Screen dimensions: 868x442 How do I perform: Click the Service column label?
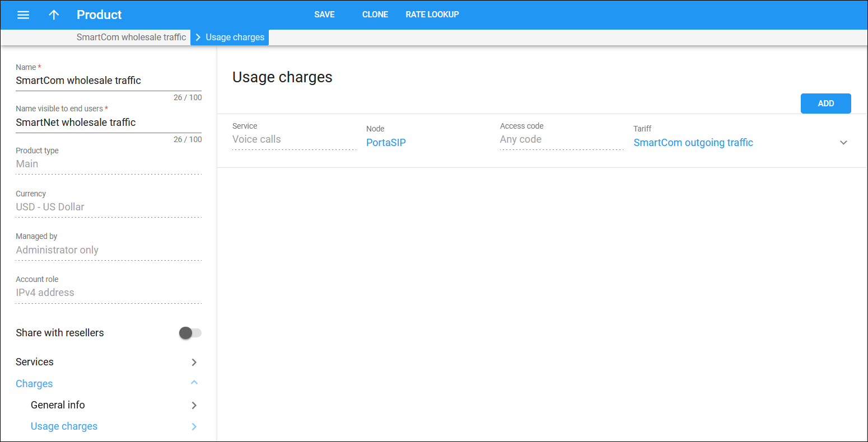(x=245, y=126)
